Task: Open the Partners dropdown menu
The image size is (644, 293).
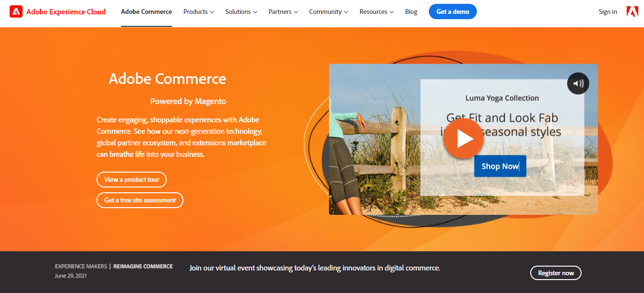Action: (x=283, y=12)
